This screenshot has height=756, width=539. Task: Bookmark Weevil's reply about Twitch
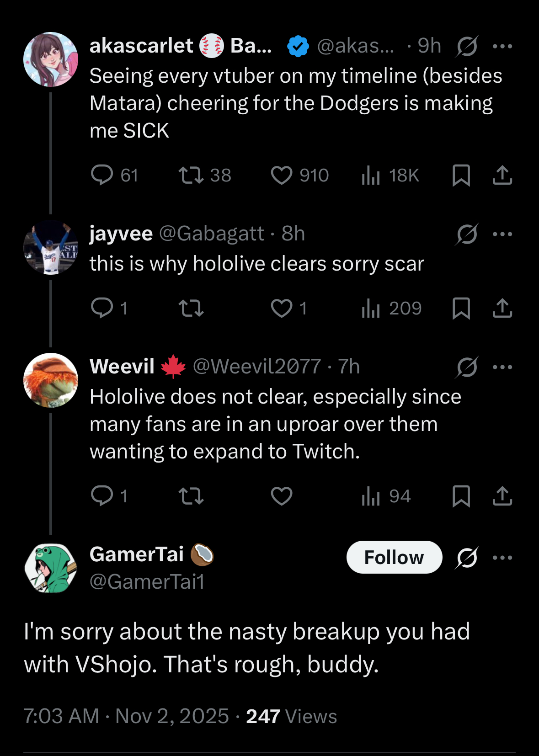[461, 496]
